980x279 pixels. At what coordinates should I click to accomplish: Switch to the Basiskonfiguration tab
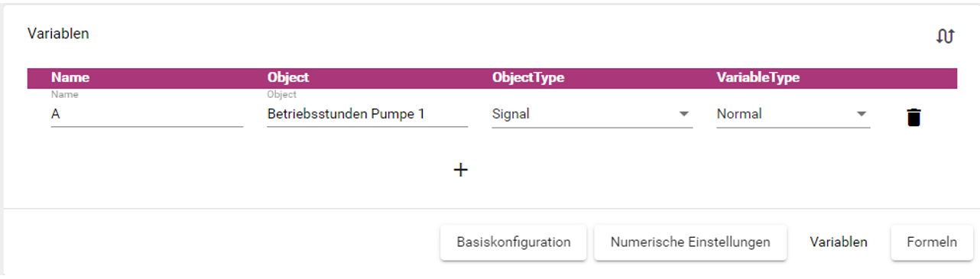(514, 242)
